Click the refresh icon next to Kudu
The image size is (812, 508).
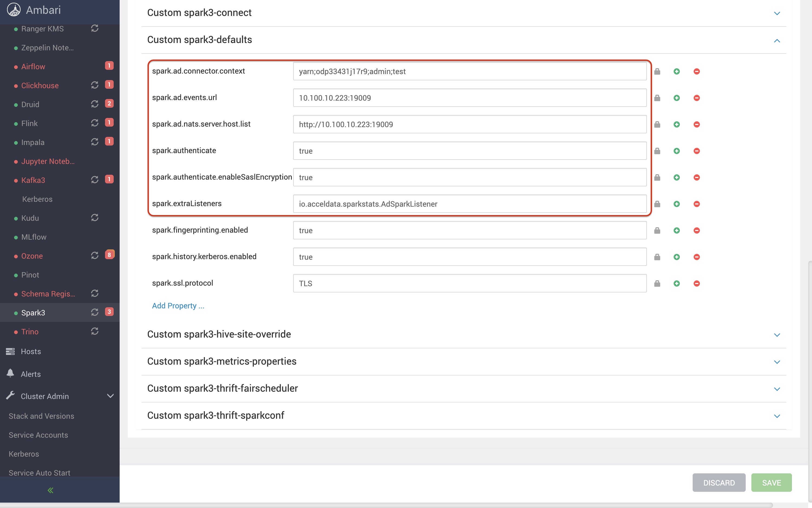tap(95, 218)
